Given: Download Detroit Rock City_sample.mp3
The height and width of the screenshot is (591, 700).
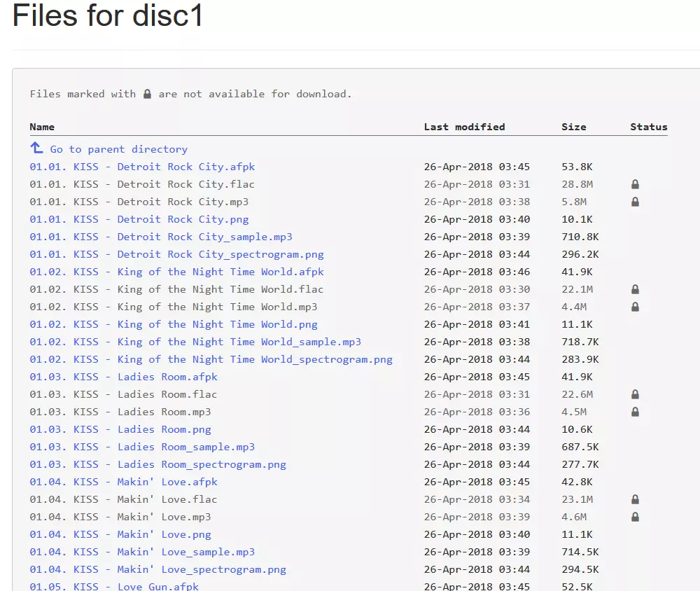Looking at the screenshot, I should [x=161, y=237].
